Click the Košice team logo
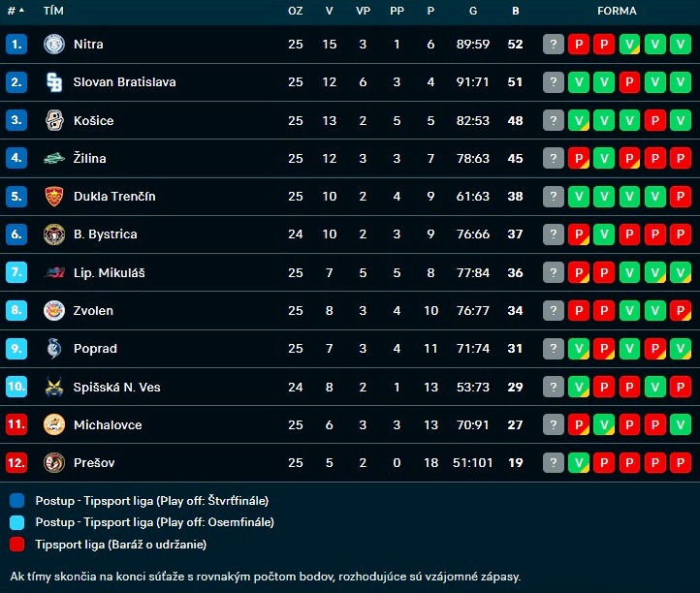Screen dimensions: 700x593 (54, 120)
